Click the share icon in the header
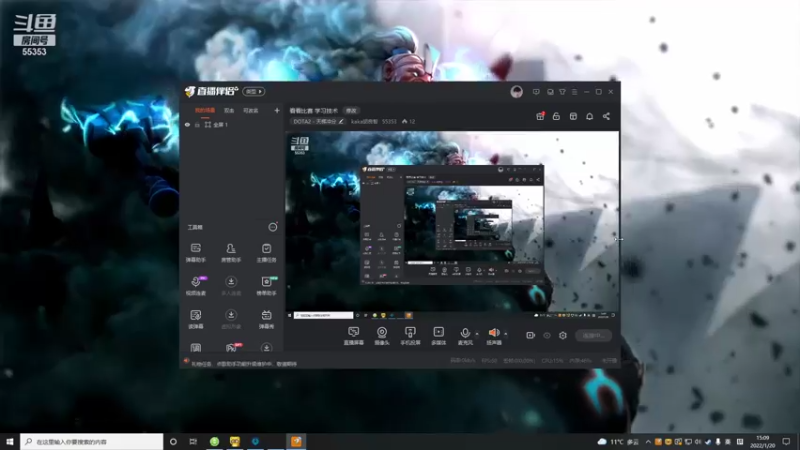This screenshot has height=450, width=800. point(606,116)
